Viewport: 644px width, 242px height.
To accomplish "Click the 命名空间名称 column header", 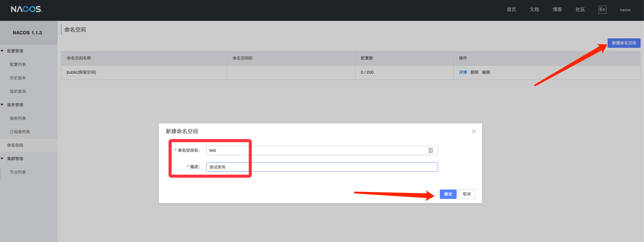I will [144, 58].
